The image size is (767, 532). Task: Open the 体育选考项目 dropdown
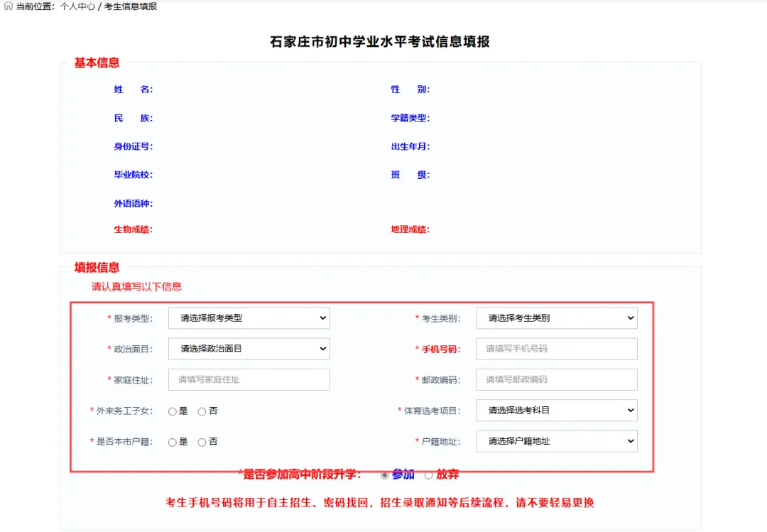click(556, 411)
